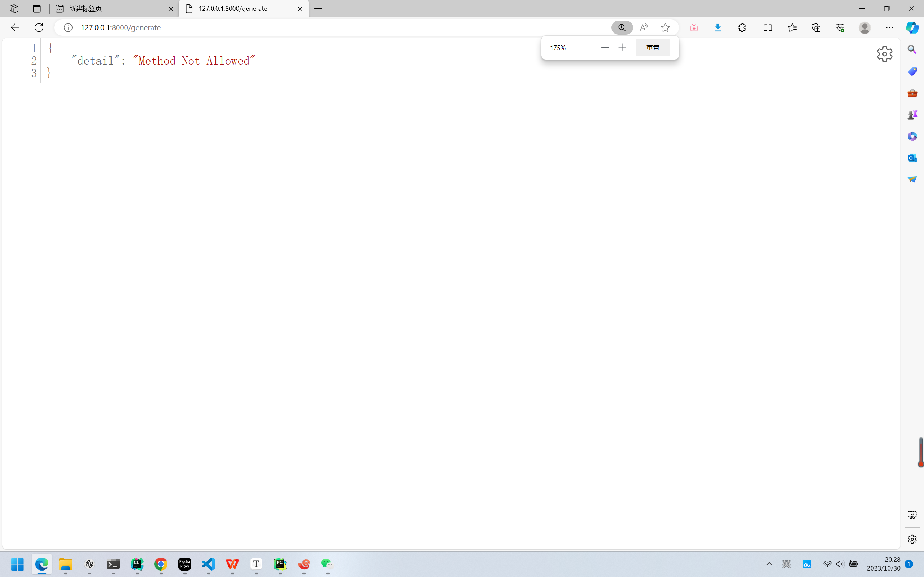The width and height of the screenshot is (924, 577).
Task: Toggle the split screen view icon
Action: tap(768, 27)
